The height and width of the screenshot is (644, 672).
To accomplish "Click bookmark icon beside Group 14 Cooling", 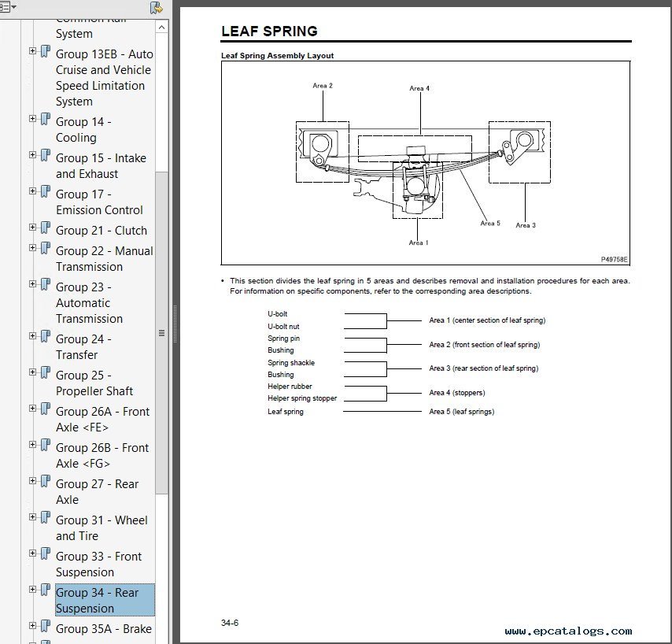I will tap(46, 120).
